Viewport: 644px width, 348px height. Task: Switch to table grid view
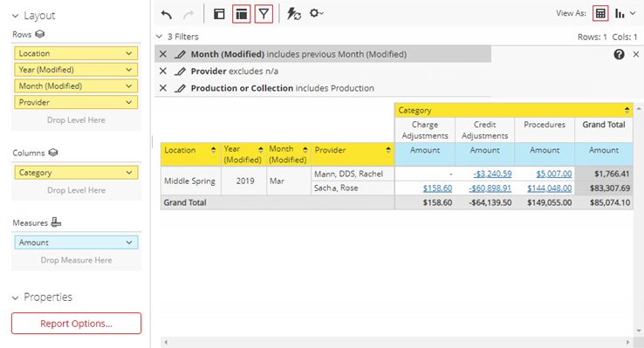tap(600, 14)
